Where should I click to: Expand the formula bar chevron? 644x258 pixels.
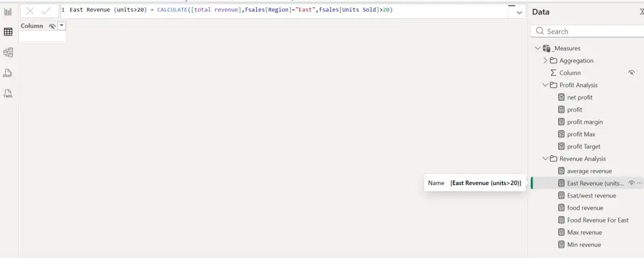(x=519, y=12)
